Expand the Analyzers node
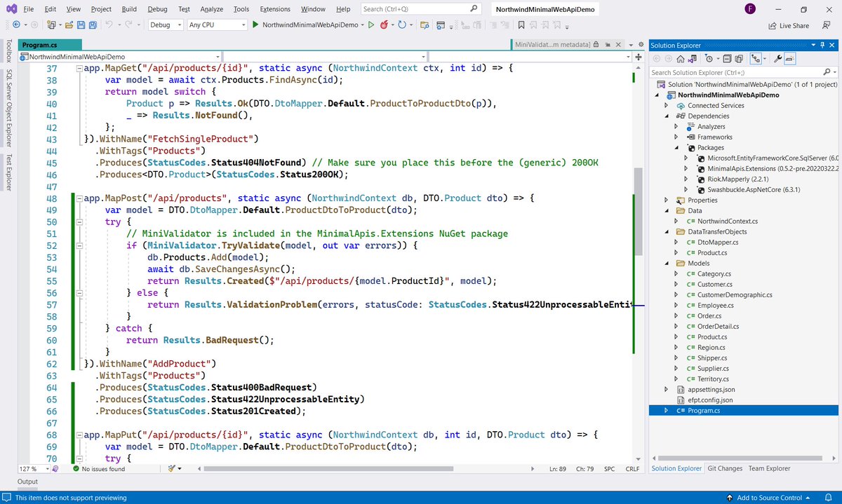Viewport: 842px width, 504px height. [x=676, y=127]
